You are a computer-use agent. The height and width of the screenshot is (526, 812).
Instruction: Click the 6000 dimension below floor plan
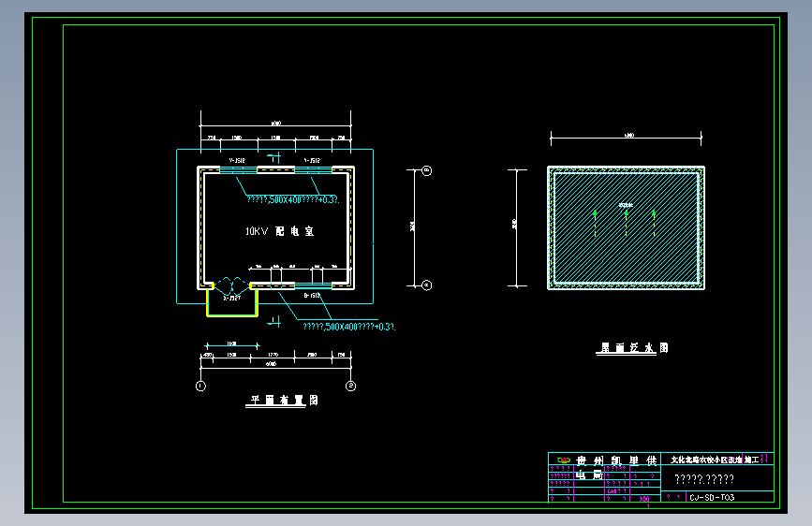tap(272, 364)
